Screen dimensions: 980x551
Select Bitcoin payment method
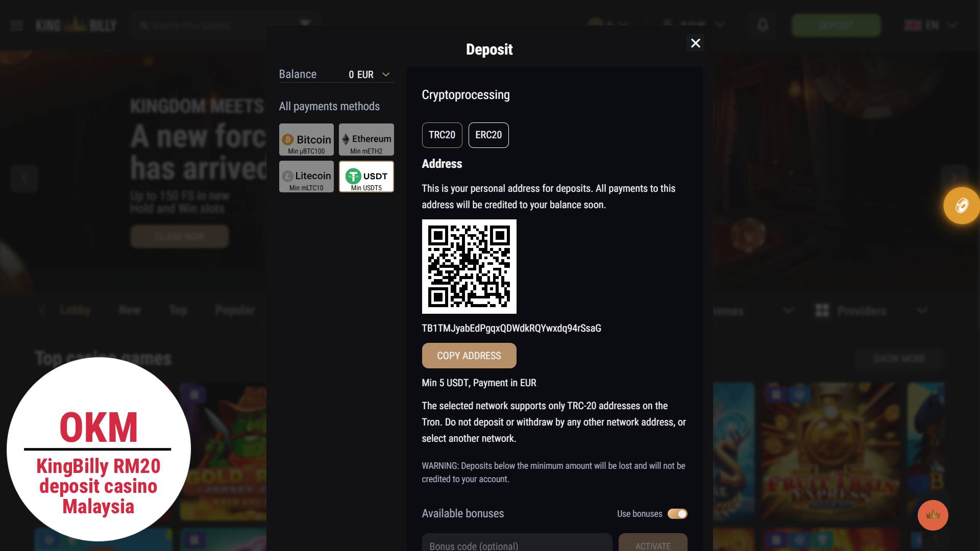[306, 139]
